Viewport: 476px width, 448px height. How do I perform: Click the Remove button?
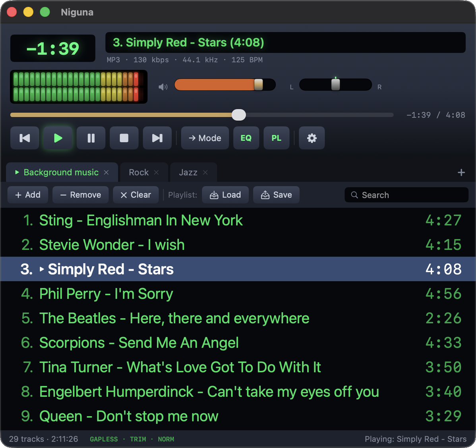tap(80, 195)
